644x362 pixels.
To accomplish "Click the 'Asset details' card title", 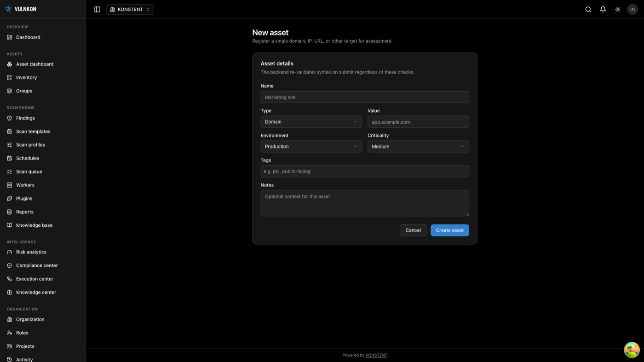I will click(x=277, y=63).
